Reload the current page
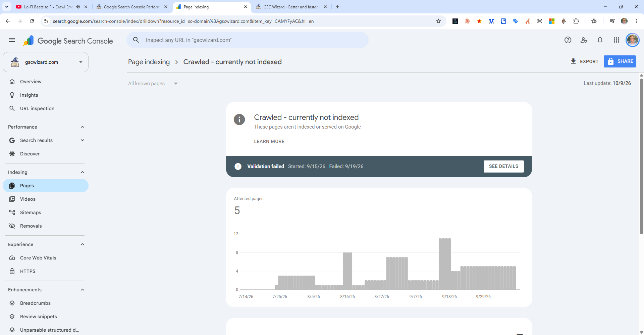 click(x=32, y=21)
